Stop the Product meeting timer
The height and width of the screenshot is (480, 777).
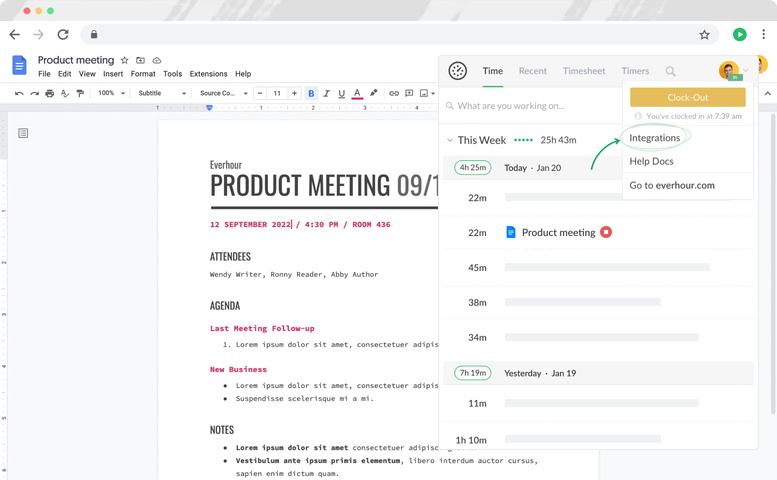pyautogui.click(x=606, y=232)
